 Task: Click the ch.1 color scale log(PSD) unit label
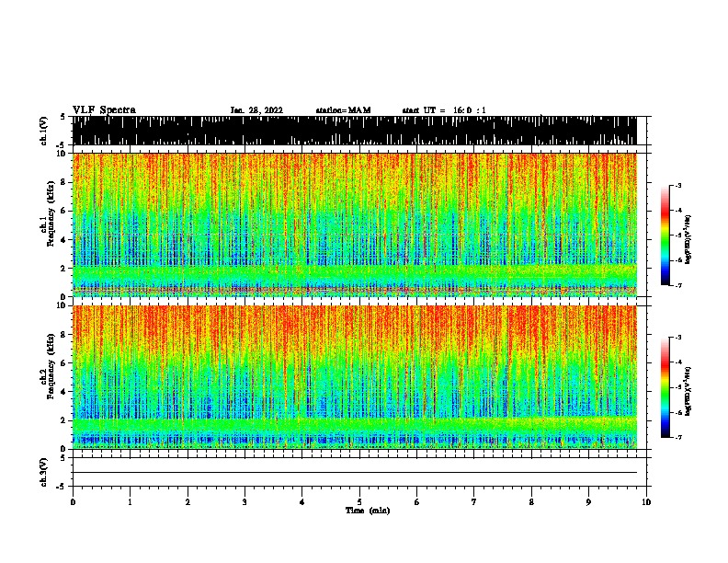click(x=688, y=240)
